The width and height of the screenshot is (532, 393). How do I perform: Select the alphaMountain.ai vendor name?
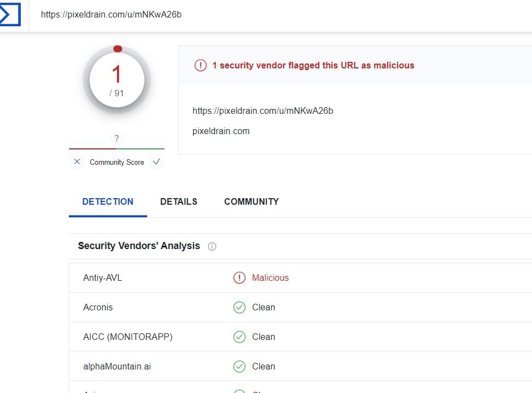(117, 367)
